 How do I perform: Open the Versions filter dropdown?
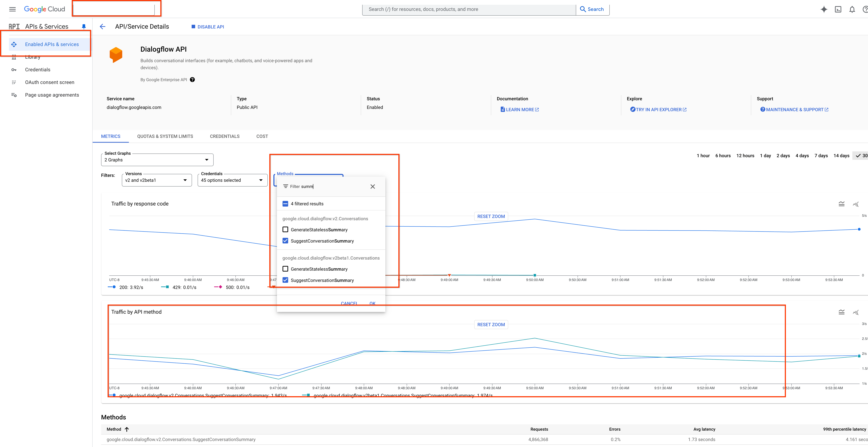coord(157,180)
